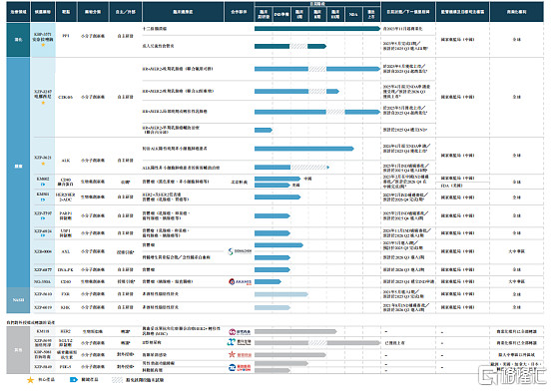The image size is (553, 392).
Task: Click the partner logo in the NG-350A row
Action: tap(240, 281)
